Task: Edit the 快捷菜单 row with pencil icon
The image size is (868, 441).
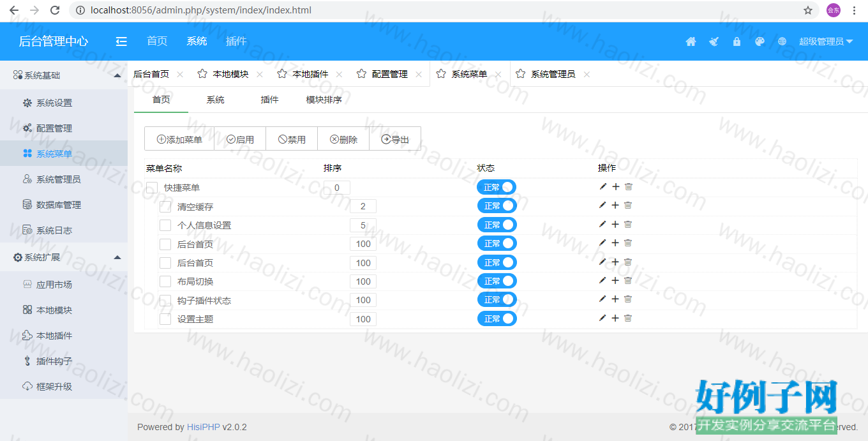Action: coord(602,186)
